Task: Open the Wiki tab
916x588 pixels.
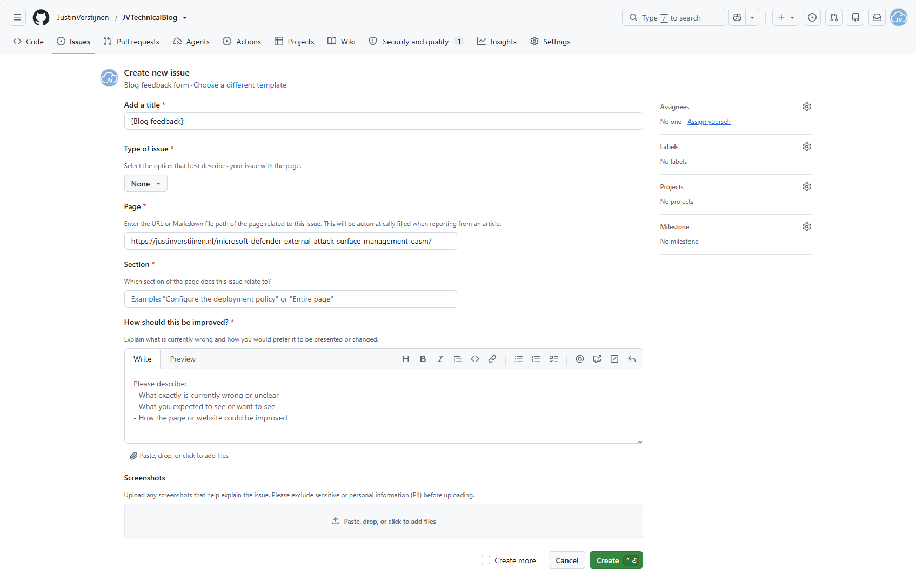Action: [x=342, y=42]
